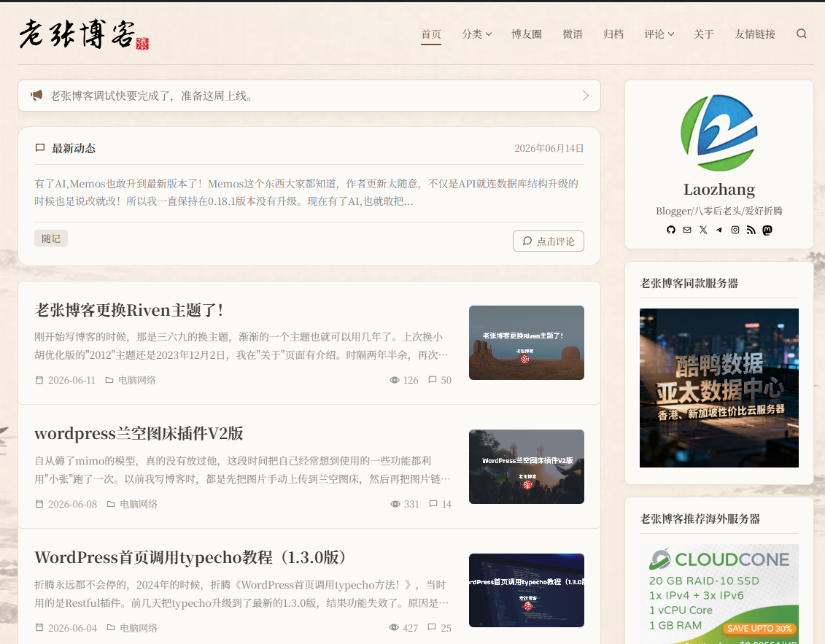Click calendar icon beside 2026-06-11
This screenshot has width=825, height=644.
point(39,380)
